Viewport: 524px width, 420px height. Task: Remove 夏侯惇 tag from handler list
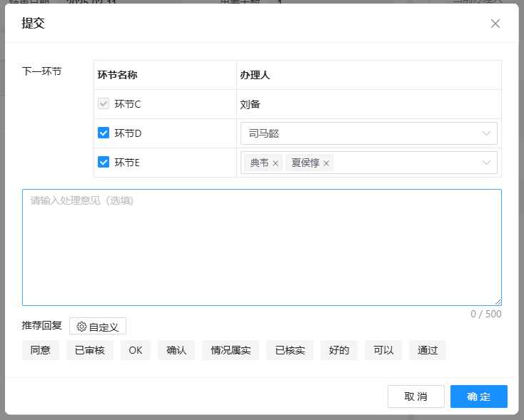pos(326,163)
